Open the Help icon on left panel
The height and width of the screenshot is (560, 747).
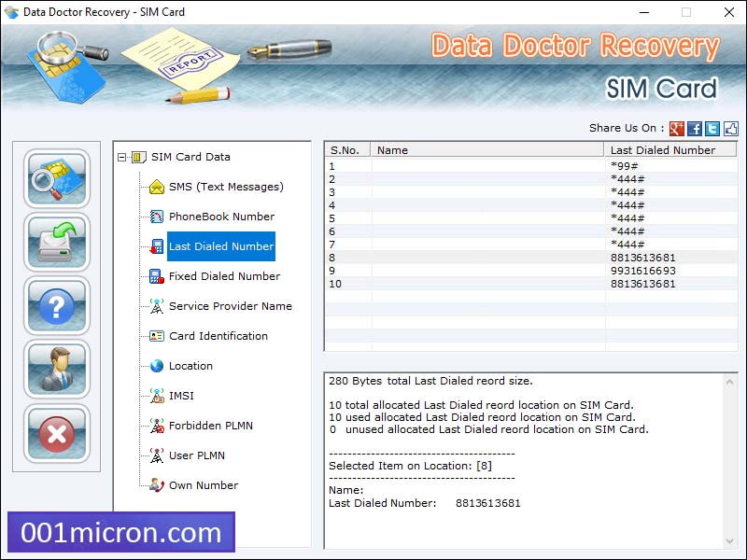point(56,305)
